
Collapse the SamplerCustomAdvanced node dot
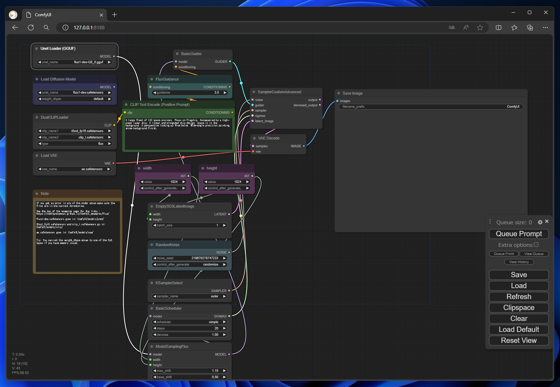tap(254, 92)
